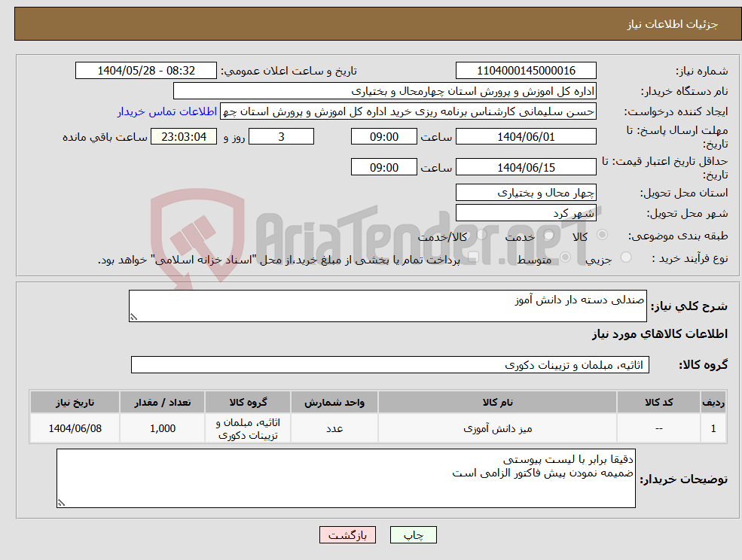Select the جزیی purchase type radio

pyautogui.click(x=625, y=257)
